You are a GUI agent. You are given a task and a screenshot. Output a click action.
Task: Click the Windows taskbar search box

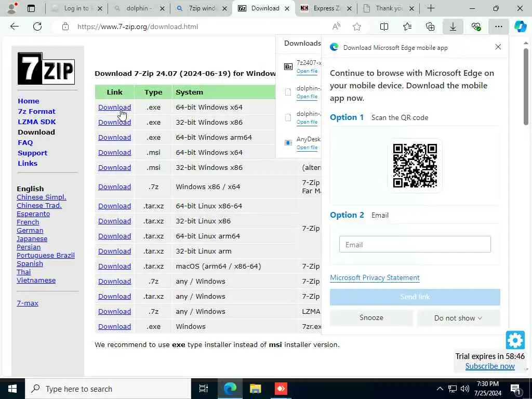coord(108,389)
